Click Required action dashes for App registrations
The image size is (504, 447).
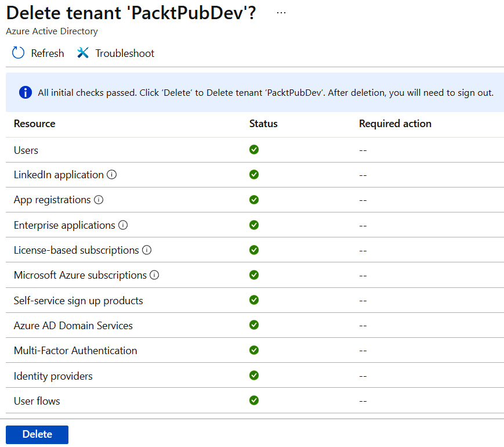pyautogui.click(x=363, y=200)
